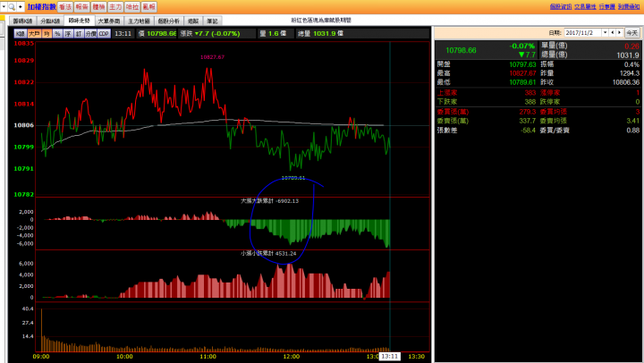Click the 漲跌 ▼7.7 (-0.07%) value

[x=210, y=34]
